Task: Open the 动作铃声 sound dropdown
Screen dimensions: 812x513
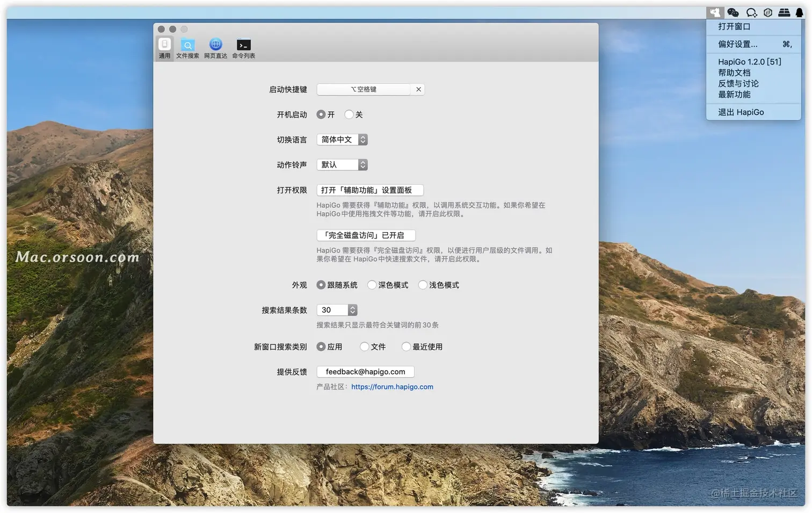Action: tap(342, 165)
